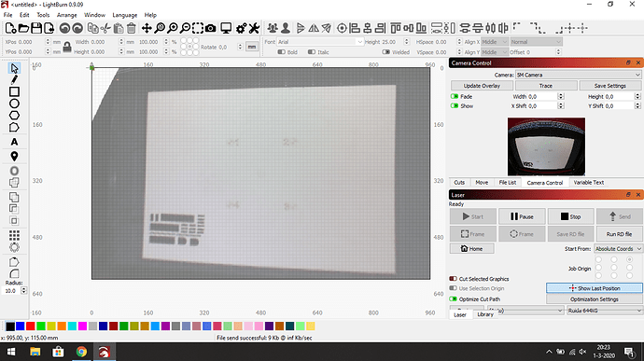
Task: Open File Explorer from the taskbar
Action: (x=35, y=352)
